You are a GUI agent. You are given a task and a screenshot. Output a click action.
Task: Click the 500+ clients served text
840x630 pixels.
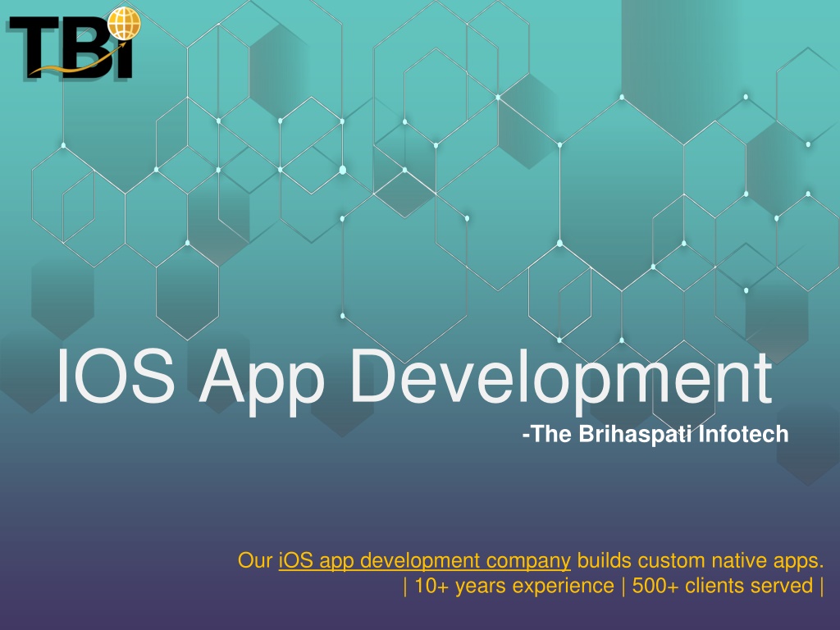[722, 586]
